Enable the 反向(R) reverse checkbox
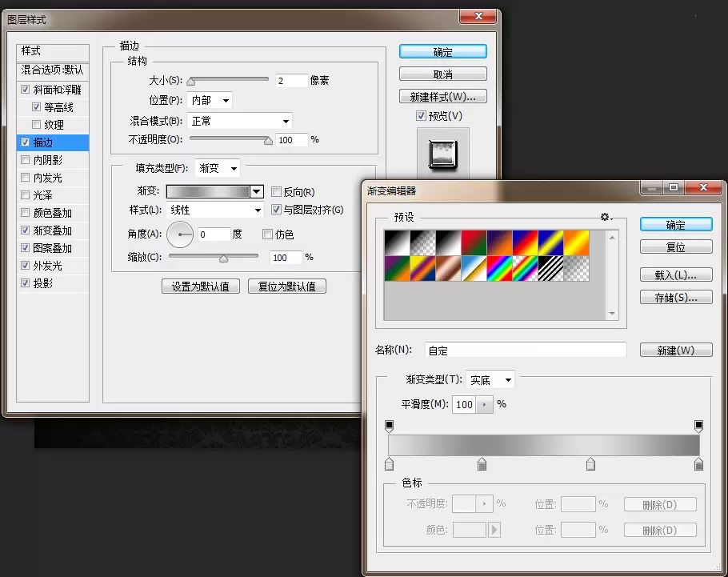This screenshot has height=577, width=728. coord(276,191)
